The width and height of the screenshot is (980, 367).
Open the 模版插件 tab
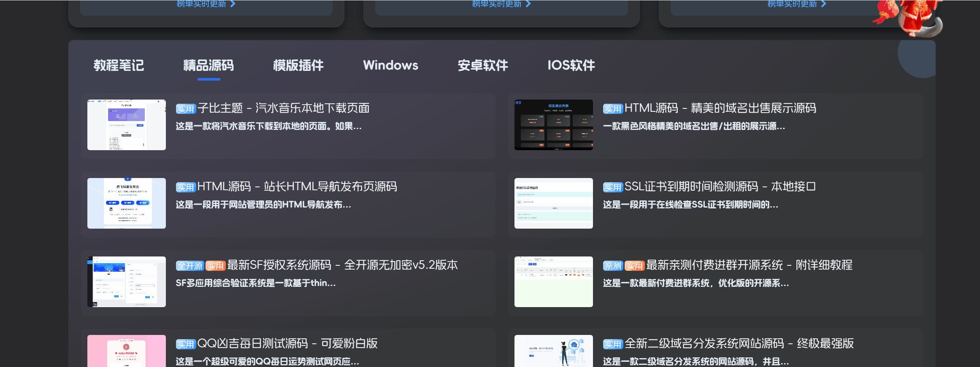coord(298,65)
